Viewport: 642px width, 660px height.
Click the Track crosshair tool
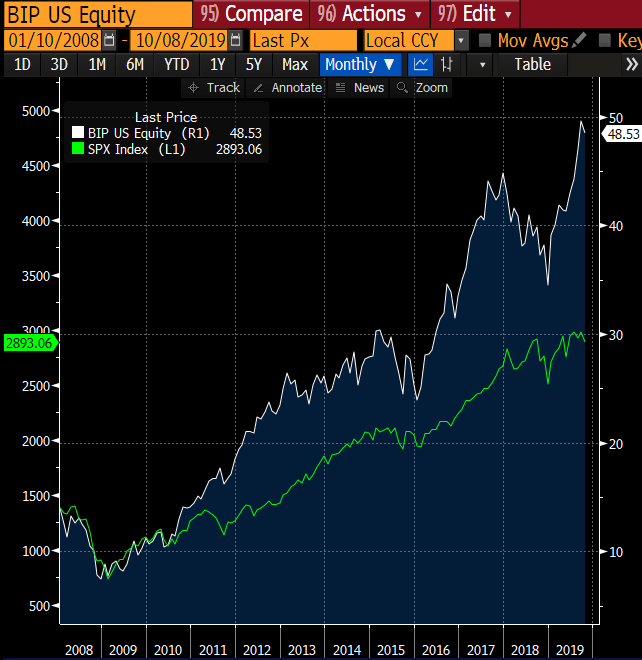click(x=214, y=88)
